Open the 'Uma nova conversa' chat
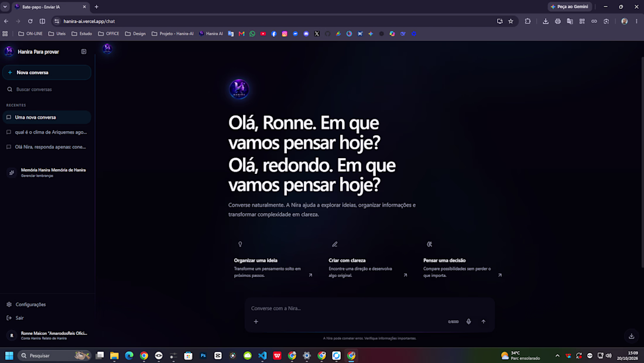Viewport: 644px width, 363px height. pos(47,118)
